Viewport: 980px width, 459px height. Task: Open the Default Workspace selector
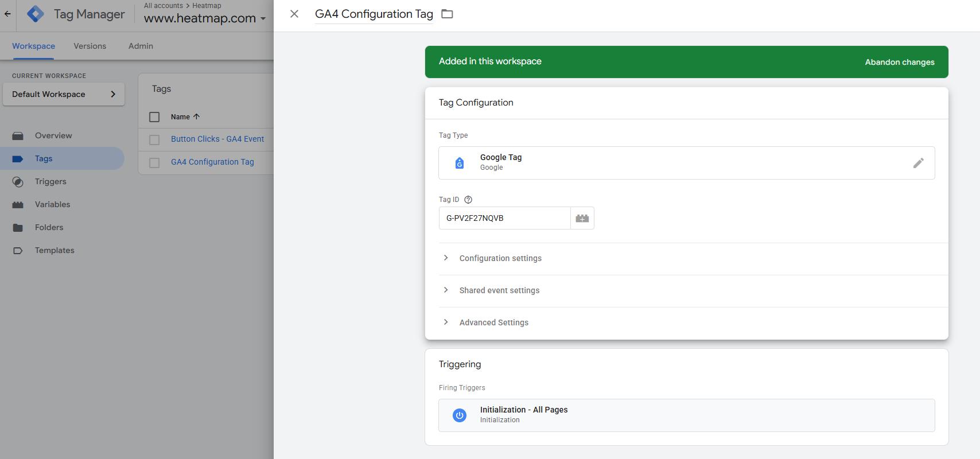click(x=64, y=94)
